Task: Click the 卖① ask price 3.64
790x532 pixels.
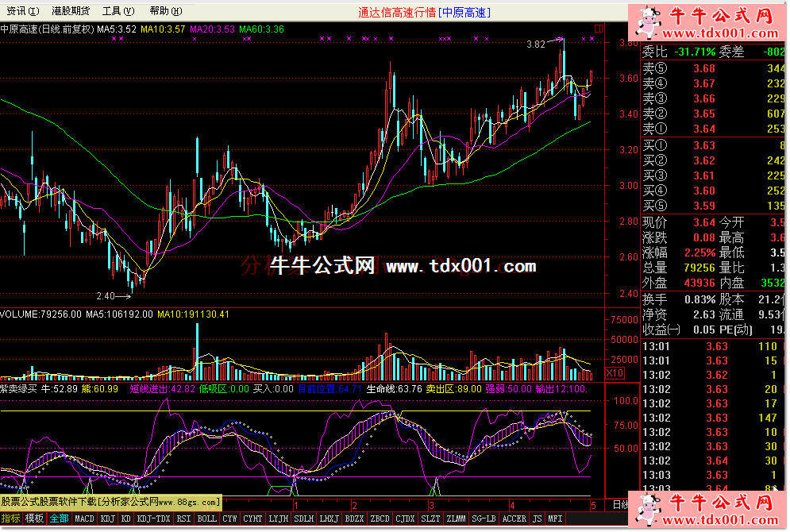Action: pos(703,129)
